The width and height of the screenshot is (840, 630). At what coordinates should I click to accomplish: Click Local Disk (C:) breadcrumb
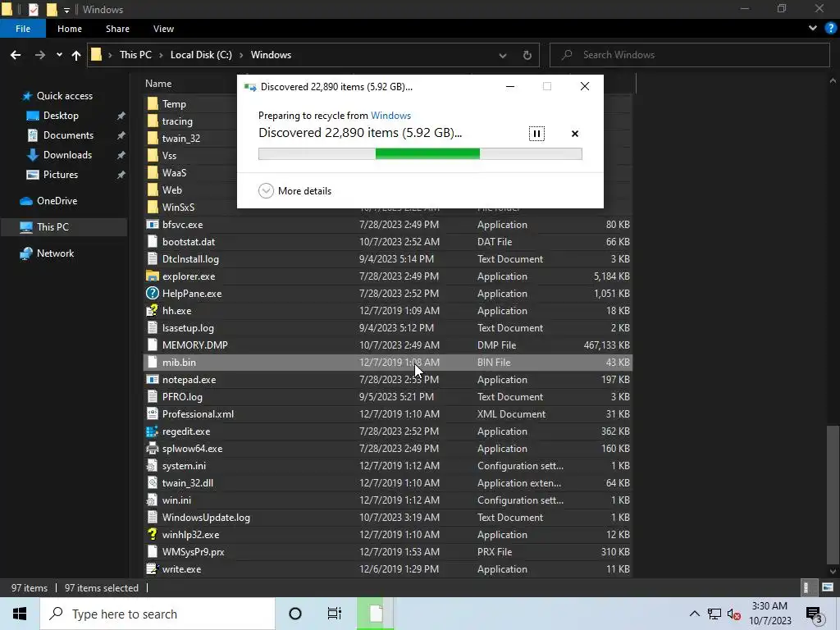point(201,55)
